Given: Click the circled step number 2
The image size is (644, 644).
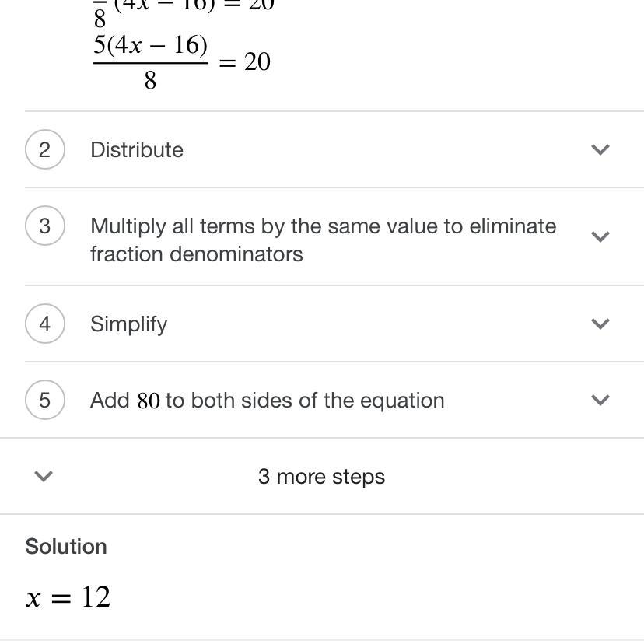Looking at the screenshot, I should point(44,149).
